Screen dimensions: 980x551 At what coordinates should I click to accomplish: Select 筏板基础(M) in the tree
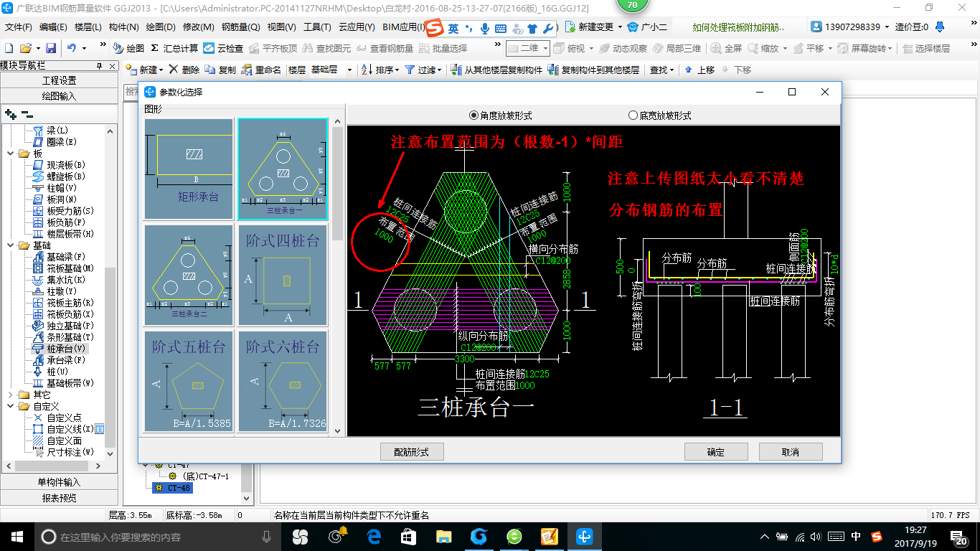(x=63, y=268)
